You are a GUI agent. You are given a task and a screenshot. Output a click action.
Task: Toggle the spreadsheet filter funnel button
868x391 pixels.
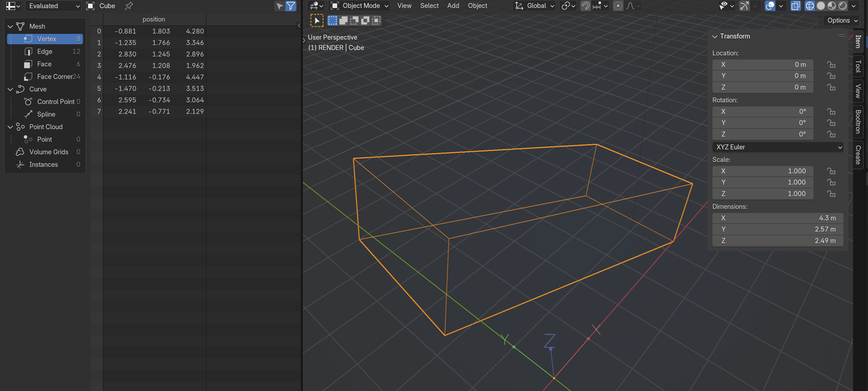pos(291,5)
